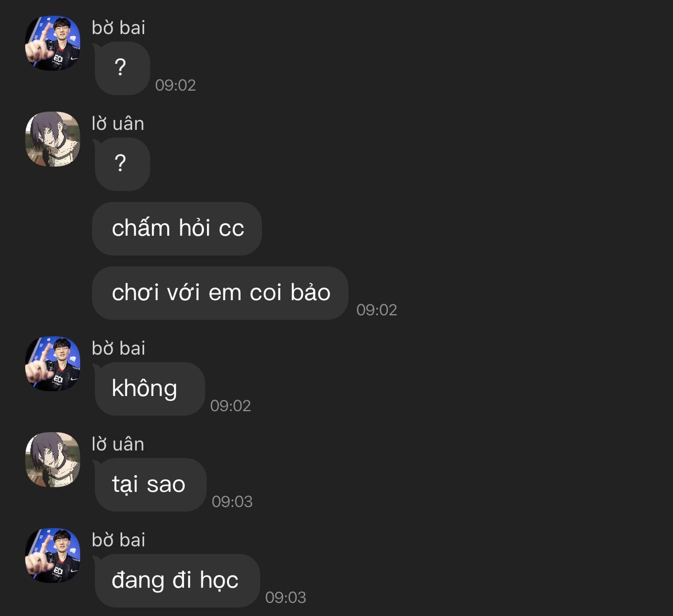The image size is (673, 616).
Task: Click the 'chơi với em coi bảo' message
Action: tap(220, 293)
